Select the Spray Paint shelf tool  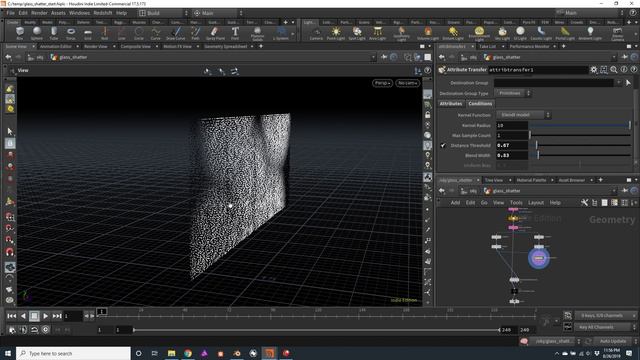coord(215,33)
